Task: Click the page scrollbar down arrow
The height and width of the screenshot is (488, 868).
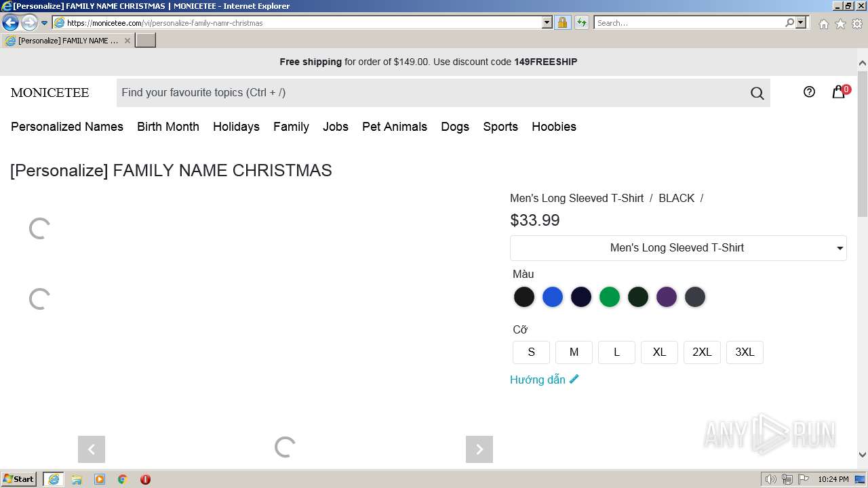Action: 863,455
